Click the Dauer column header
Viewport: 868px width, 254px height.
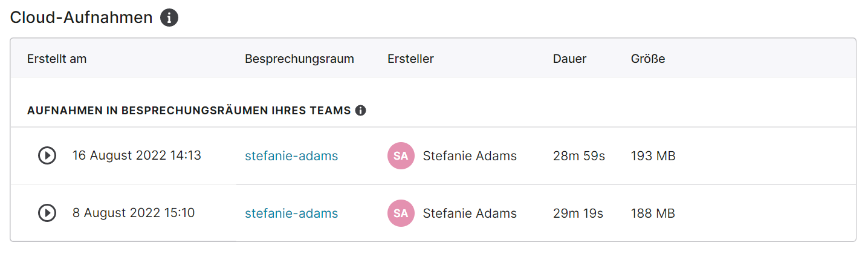570,59
